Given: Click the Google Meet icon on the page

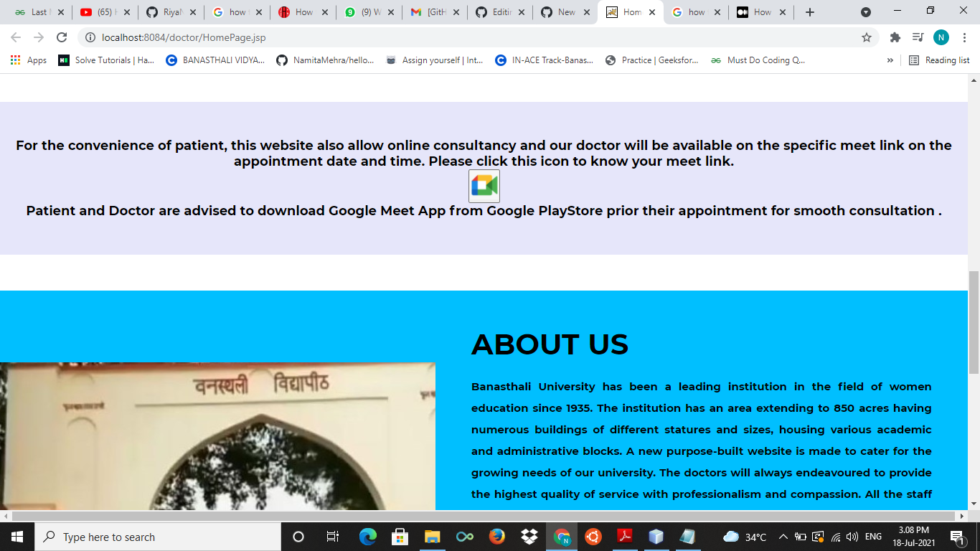Looking at the screenshot, I should (484, 186).
